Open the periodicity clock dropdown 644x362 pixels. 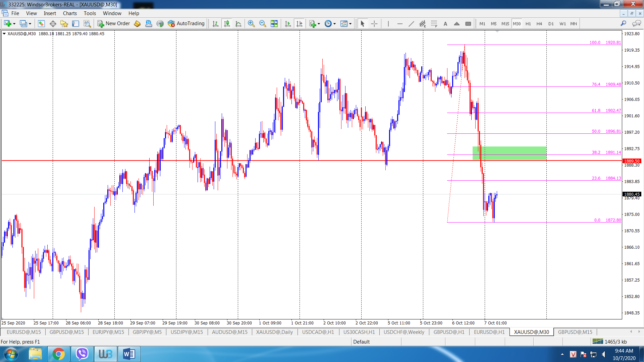(330, 23)
